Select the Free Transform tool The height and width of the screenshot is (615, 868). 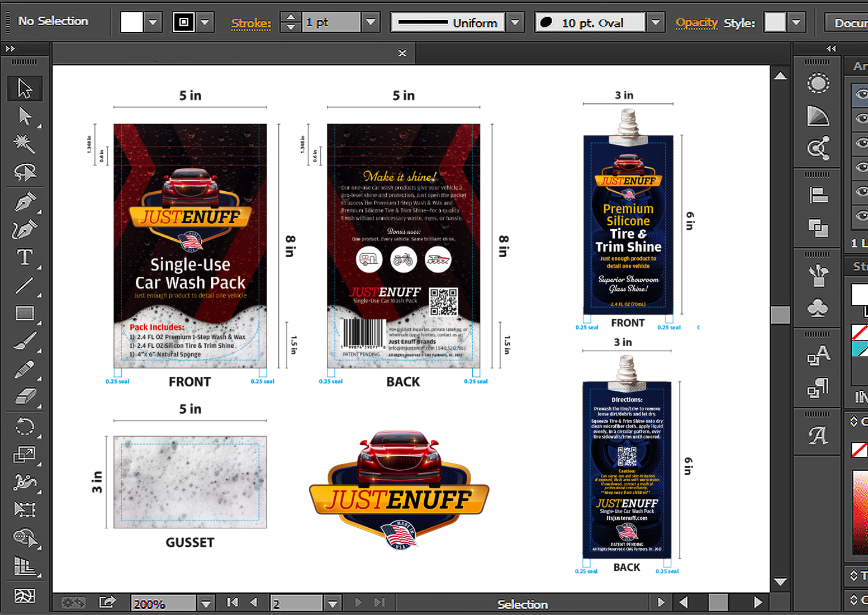pyautogui.click(x=25, y=509)
